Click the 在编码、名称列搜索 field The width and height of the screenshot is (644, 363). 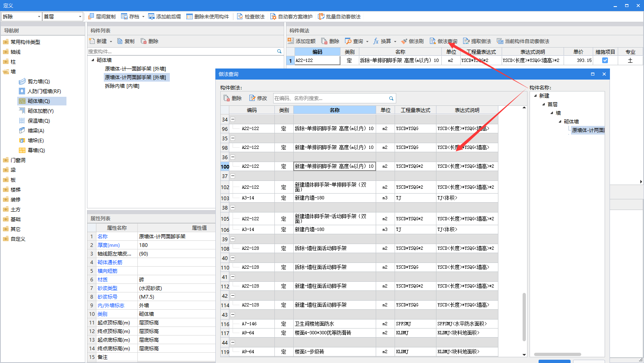pos(330,98)
